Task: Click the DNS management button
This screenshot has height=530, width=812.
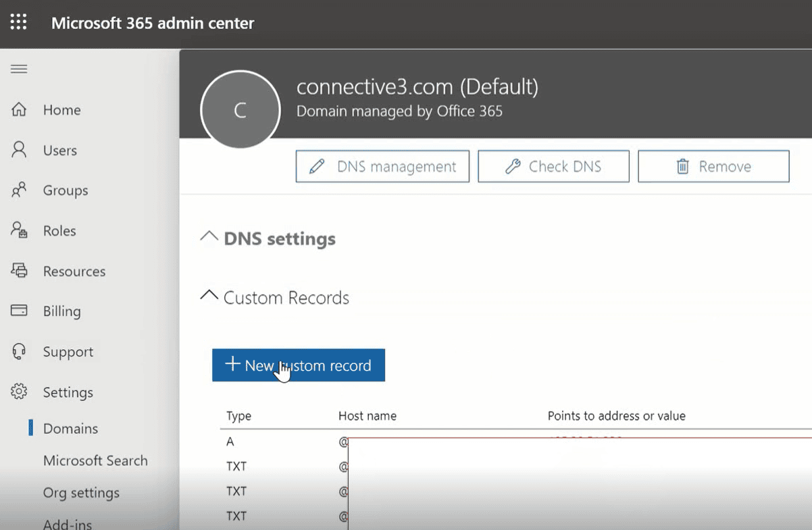Action: 382,167
